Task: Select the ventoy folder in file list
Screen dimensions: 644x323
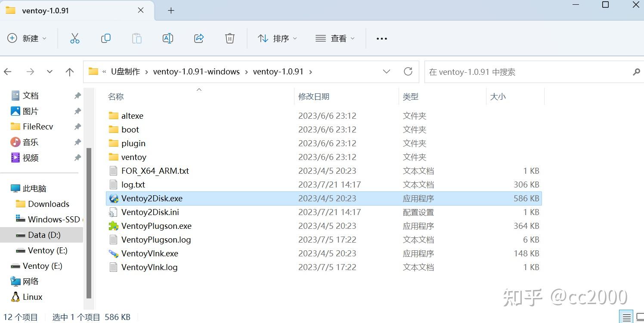Action: [324, 157]
